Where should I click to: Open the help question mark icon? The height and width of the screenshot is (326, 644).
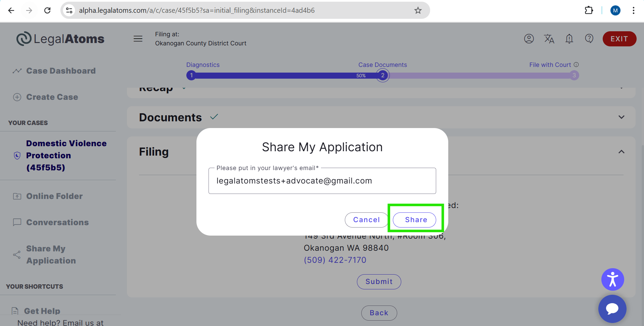point(589,39)
